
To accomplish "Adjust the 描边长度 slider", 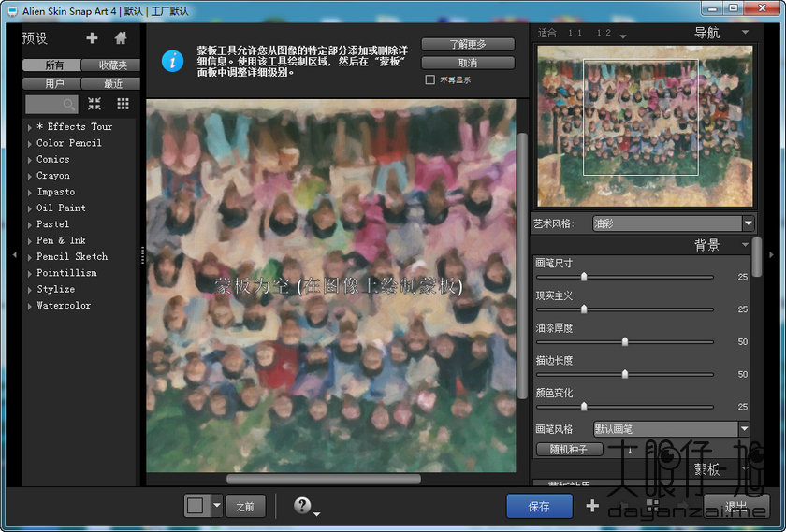I will (625, 374).
